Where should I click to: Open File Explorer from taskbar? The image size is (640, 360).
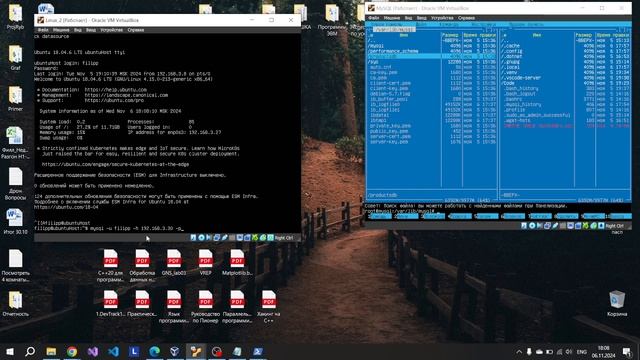point(51,351)
